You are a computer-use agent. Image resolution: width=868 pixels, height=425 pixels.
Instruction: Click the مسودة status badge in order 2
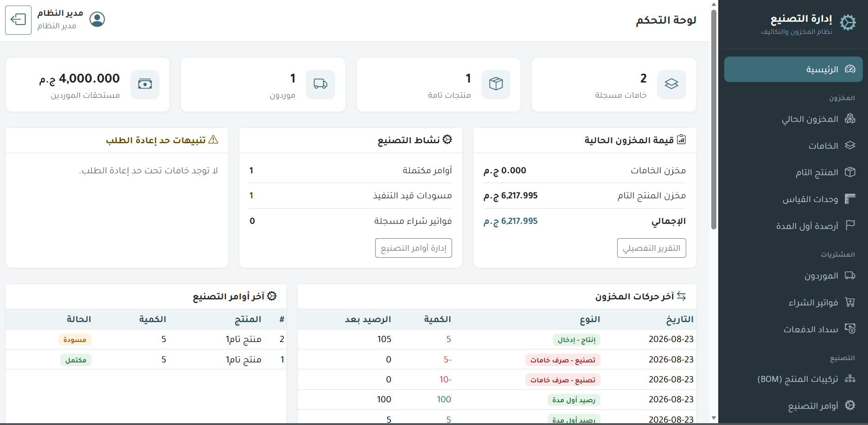click(75, 340)
